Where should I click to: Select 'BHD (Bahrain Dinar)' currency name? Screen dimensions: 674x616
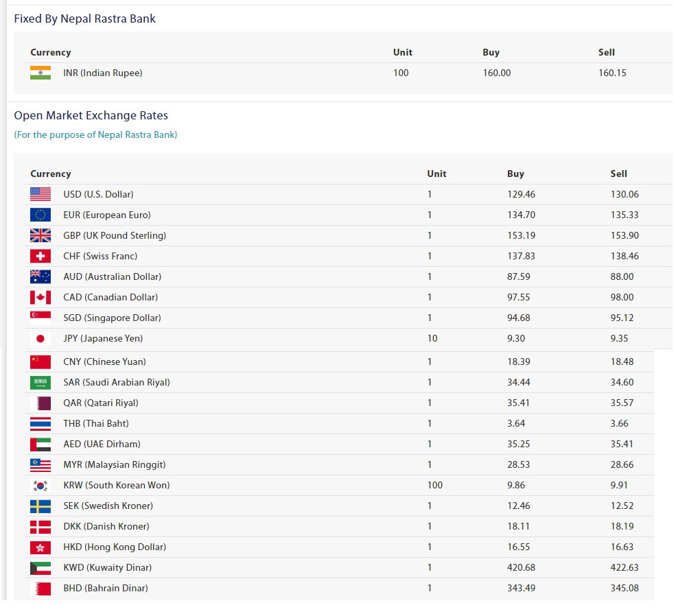click(106, 589)
